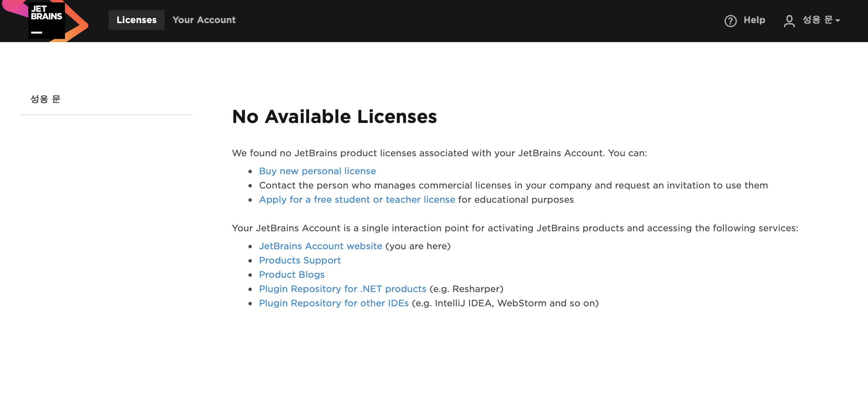Open Buy new personal license link
Screen dimensions: 868x398
(317, 171)
